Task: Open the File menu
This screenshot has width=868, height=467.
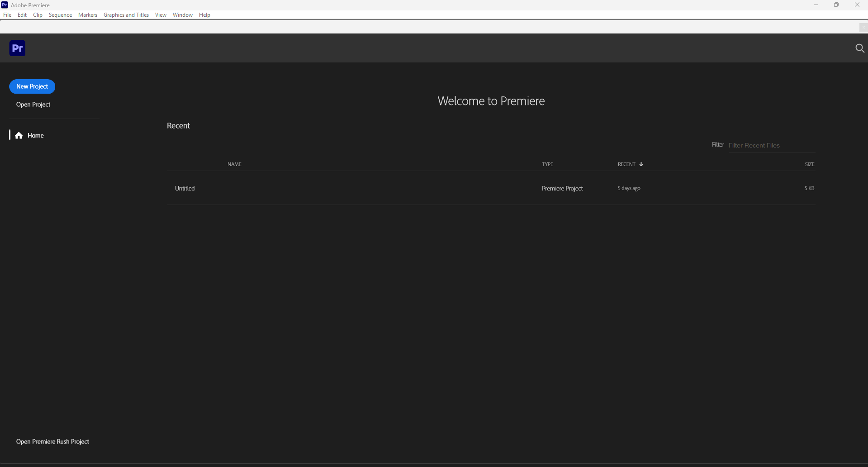Action: pyautogui.click(x=7, y=15)
